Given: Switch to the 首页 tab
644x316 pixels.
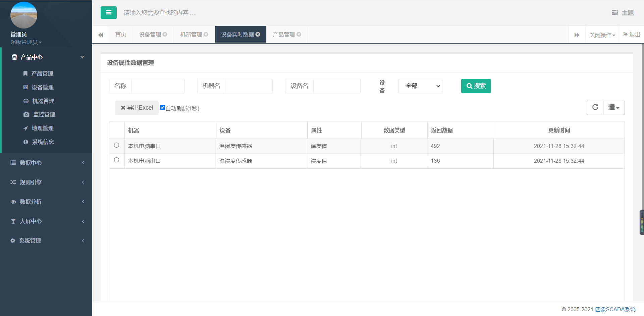Looking at the screenshot, I should point(120,35).
